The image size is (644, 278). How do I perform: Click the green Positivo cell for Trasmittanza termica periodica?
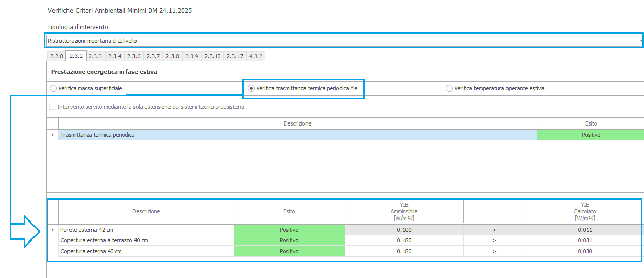click(590, 135)
